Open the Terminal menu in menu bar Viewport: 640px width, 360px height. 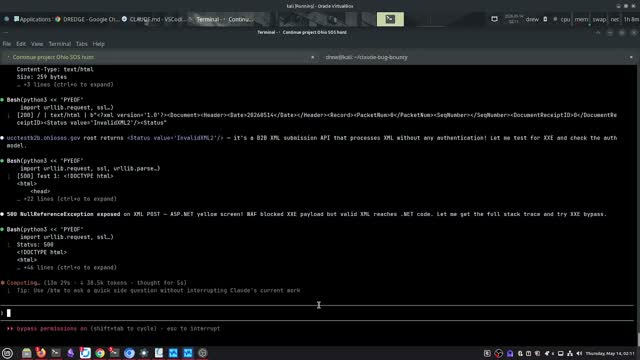[x=60, y=44]
